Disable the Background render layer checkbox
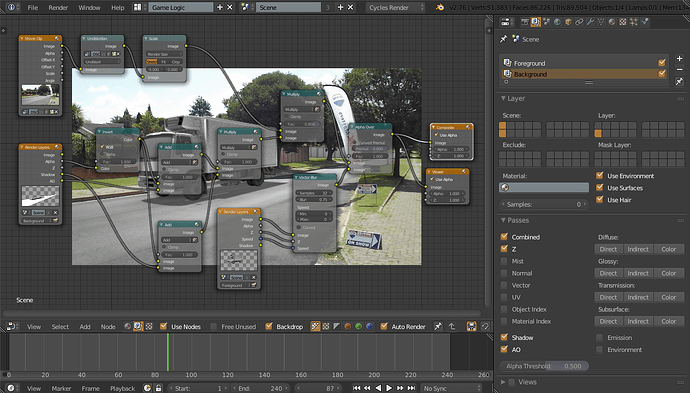 pos(661,74)
